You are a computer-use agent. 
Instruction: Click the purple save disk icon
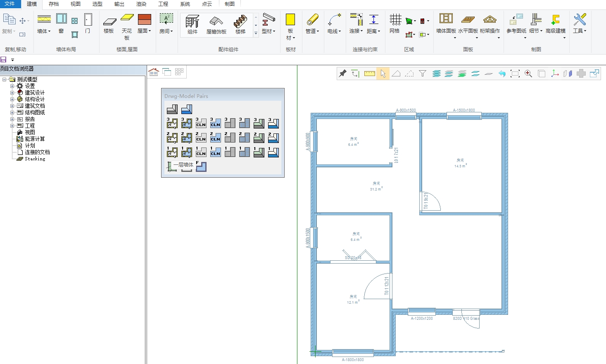(x=3, y=59)
